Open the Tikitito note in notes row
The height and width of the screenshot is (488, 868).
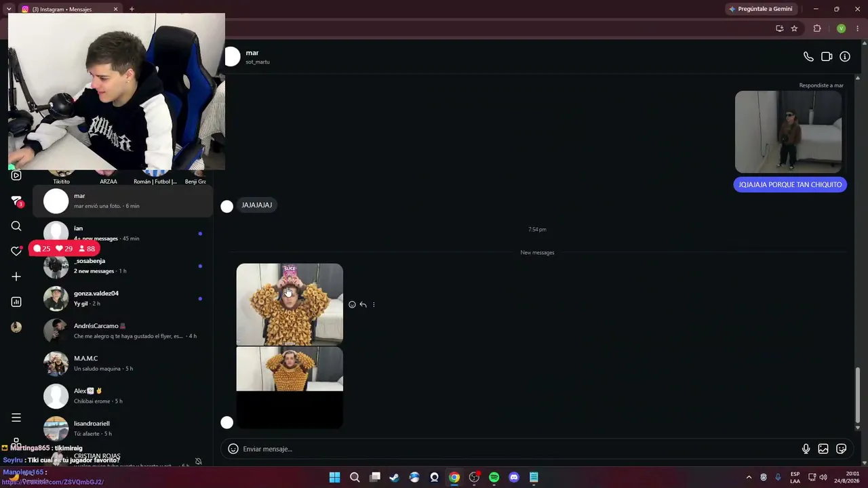point(61,176)
